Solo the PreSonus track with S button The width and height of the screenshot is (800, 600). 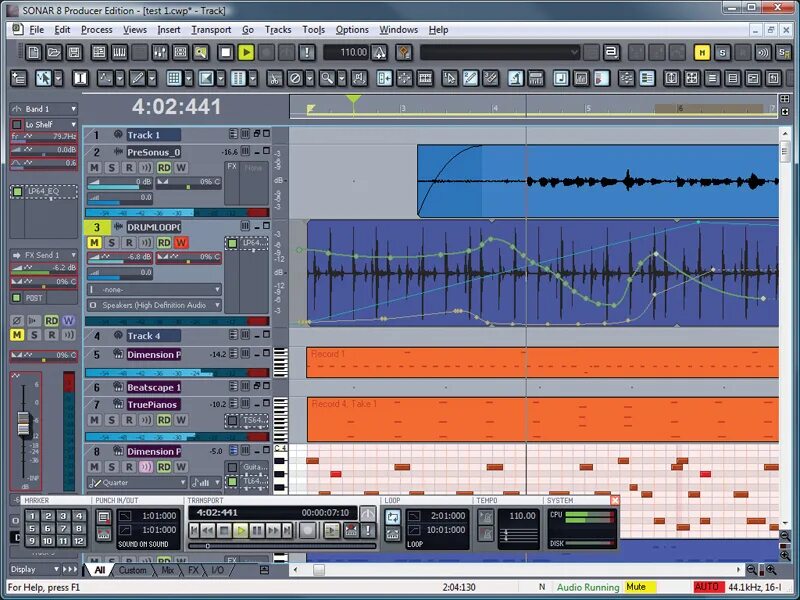[112, 168]
